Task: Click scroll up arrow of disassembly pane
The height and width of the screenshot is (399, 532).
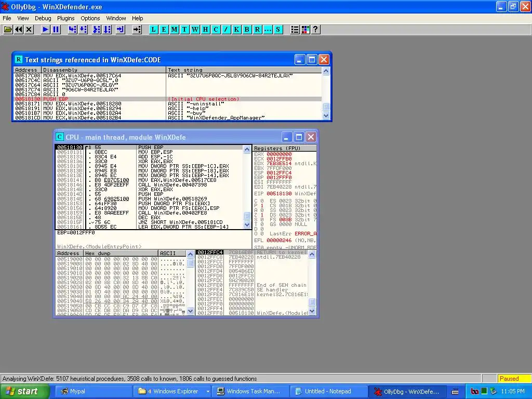Action: [x=247, y=149]
